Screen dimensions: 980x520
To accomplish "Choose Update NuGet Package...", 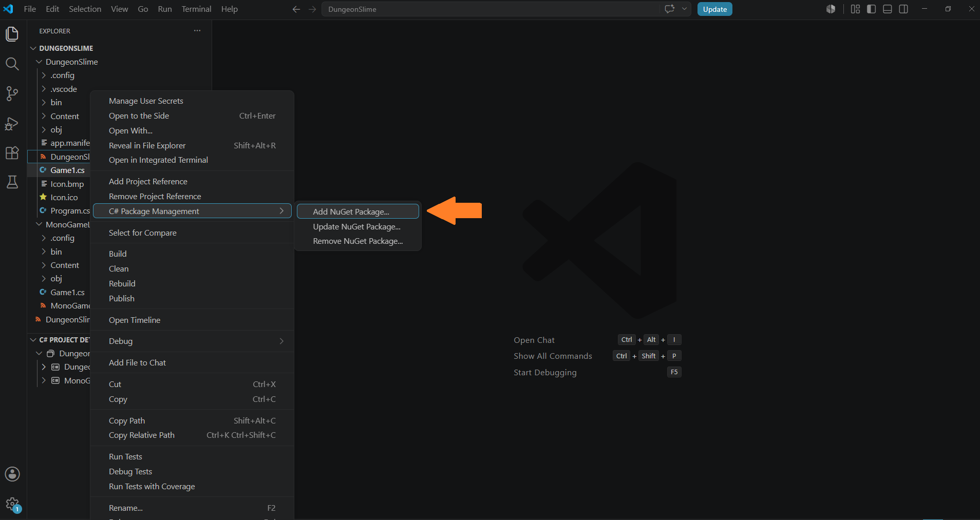I will point(358,226).
